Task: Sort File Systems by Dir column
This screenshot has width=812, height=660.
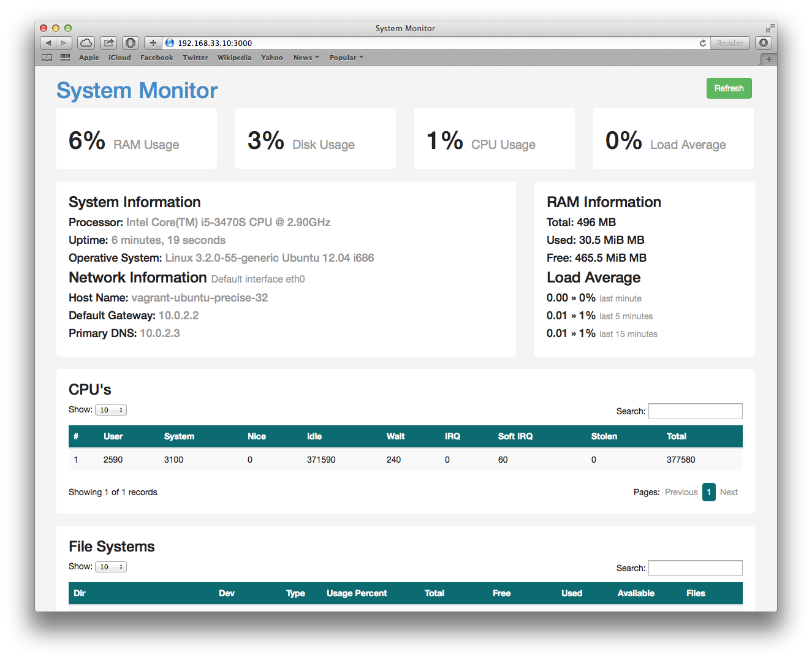Action: (x=80, y=593)
